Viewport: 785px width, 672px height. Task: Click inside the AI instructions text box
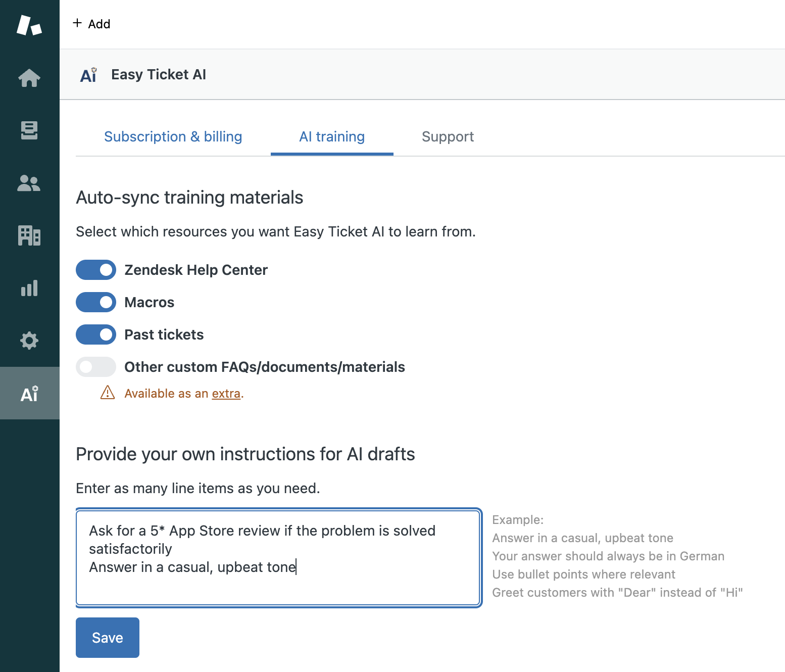point(278,558)
